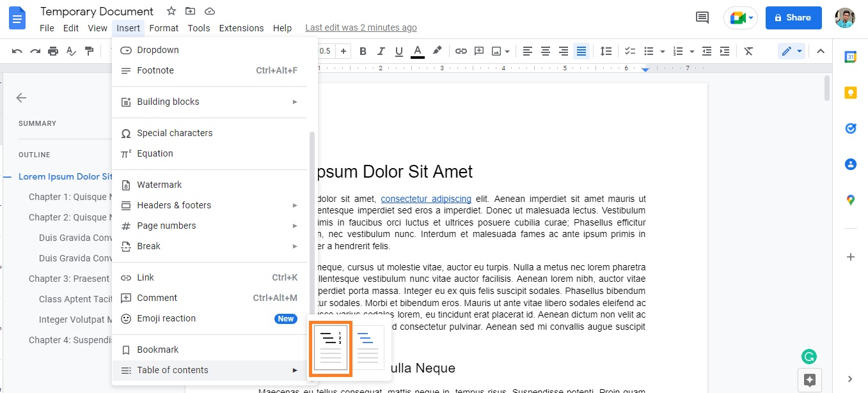Enable justified text alignment
Image resolution: width=868 pixels, height=393 pixels.
coord(581,51)
